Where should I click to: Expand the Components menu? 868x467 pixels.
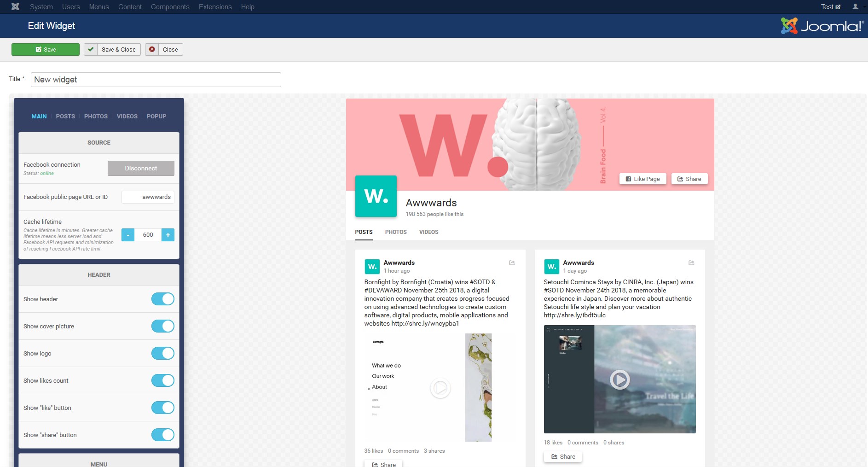(170, 7)
